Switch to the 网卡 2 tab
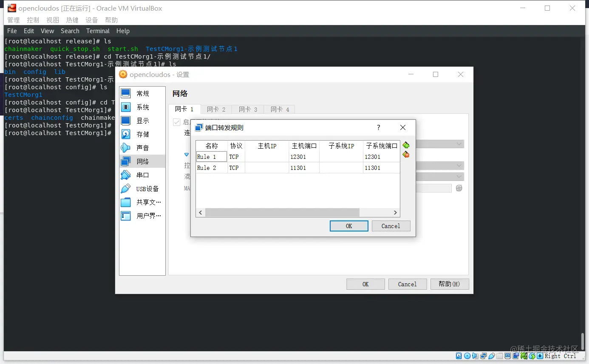This screenshot has width=589, height=364. coord(216,110)
